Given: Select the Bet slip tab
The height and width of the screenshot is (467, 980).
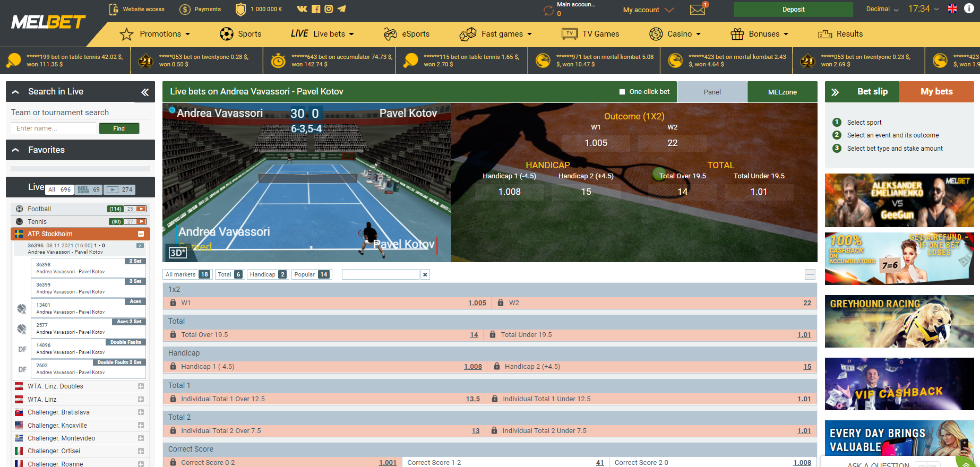Looking at the screenshot, I should tap(872, 92).
